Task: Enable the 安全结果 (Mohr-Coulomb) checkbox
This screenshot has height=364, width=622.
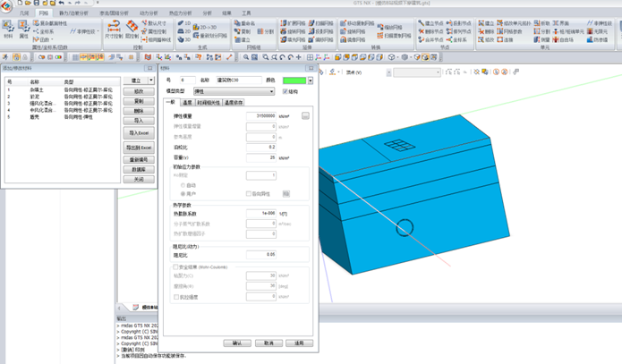Action: click(175, 267)
